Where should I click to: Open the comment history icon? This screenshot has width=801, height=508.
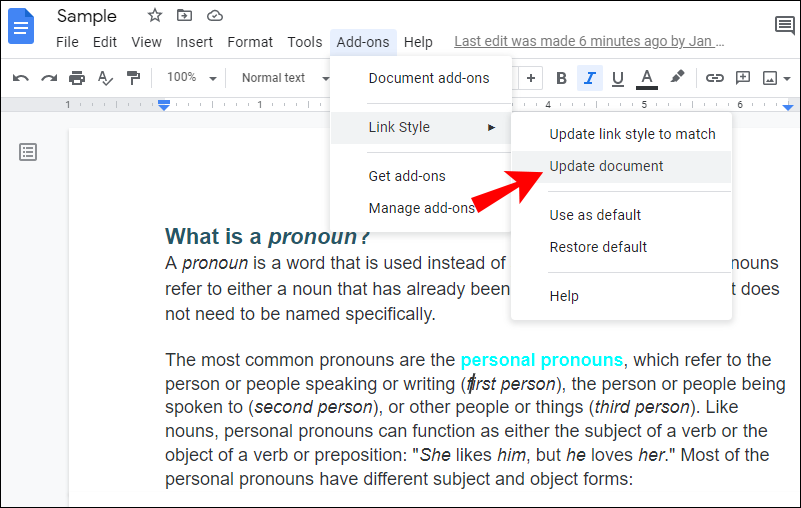[785, 25]
